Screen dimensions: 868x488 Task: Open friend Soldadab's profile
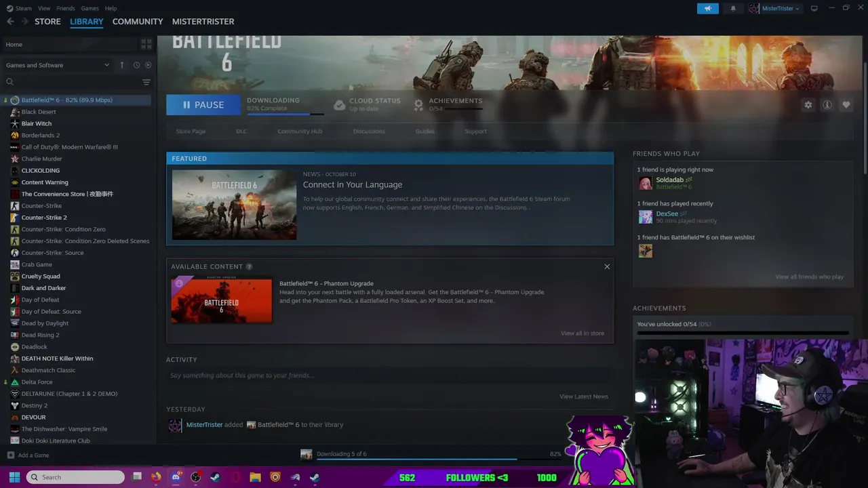click(x=669, y=180)
